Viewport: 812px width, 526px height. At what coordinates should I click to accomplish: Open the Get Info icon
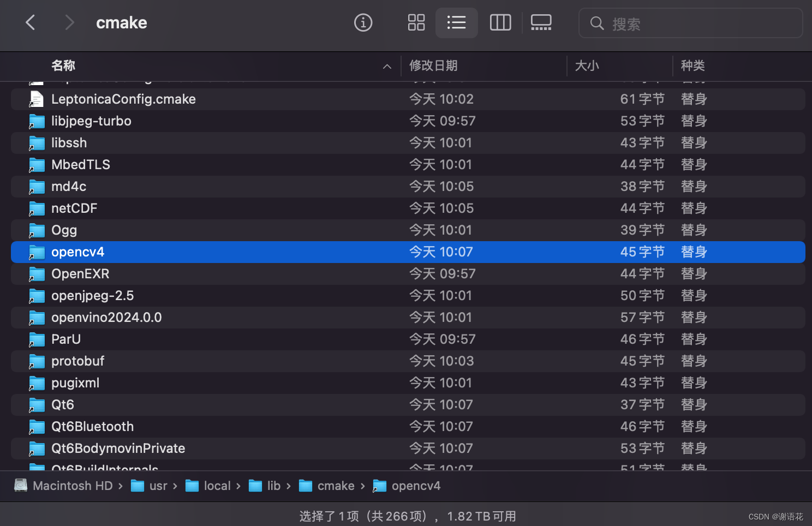coord(363,22)
